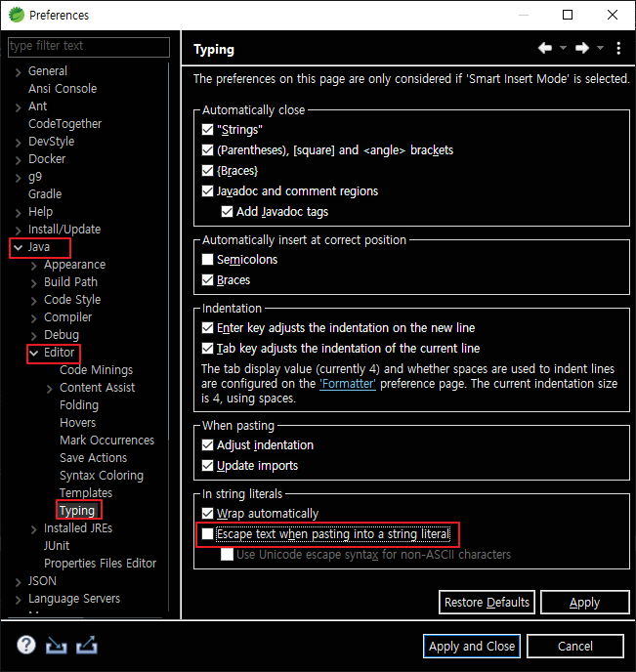Click Apply and Close button
This screenshot has width=636, height=672.
pos(472,646)
